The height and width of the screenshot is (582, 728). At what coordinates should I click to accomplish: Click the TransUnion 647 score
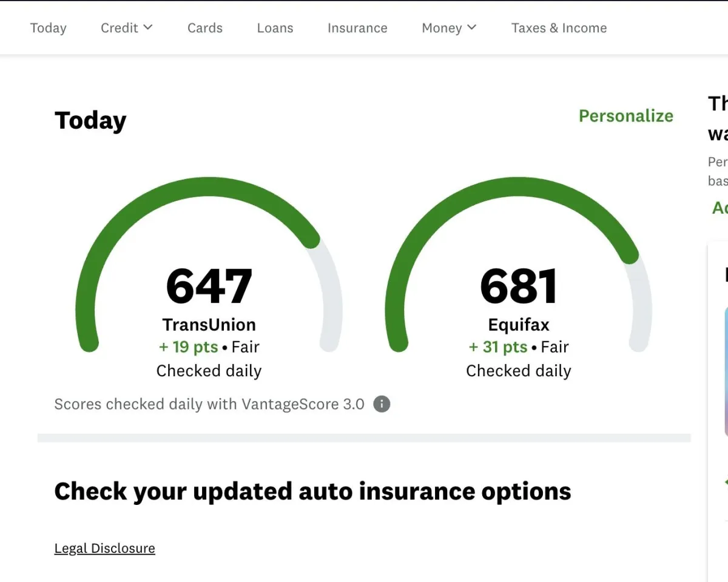pyautogui.click(x=209, y=286)
